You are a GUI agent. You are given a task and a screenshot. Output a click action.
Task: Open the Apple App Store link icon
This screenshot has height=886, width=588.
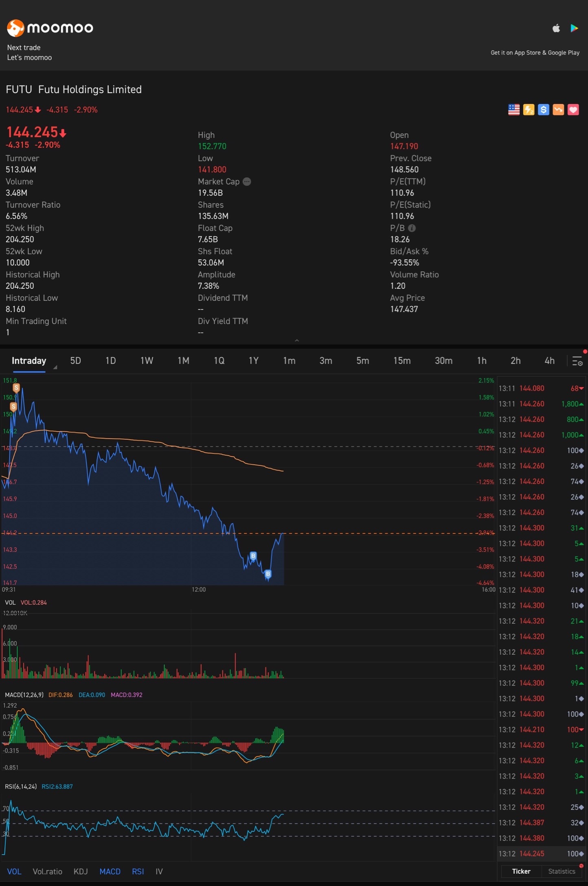(x=556, y=28)
